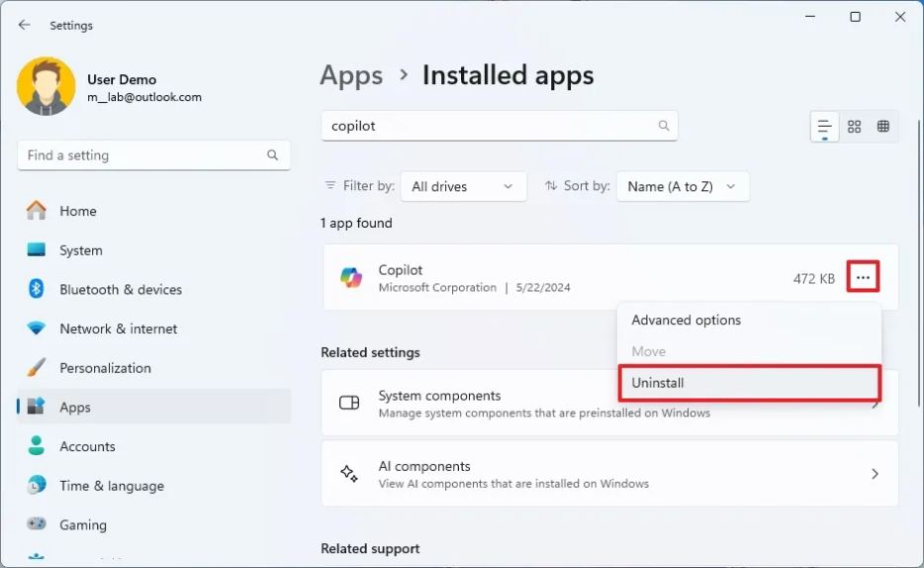Open the Gaming settings page

click(x=153, y=525)
